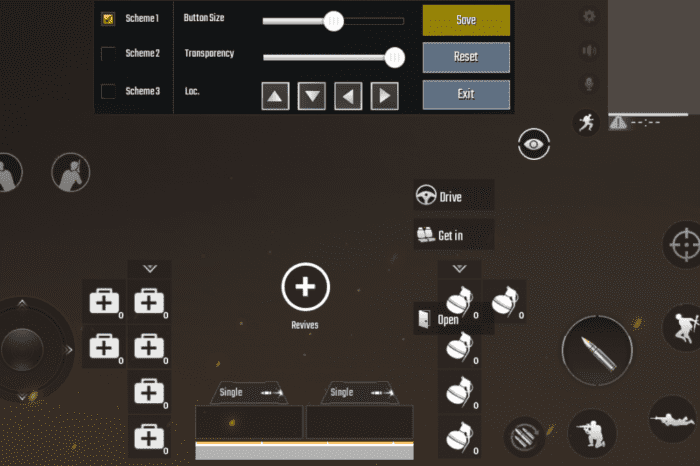Viewport: 700px width, 466px height.
Task: Collapse the grenade list chevron
Action: 459,269
